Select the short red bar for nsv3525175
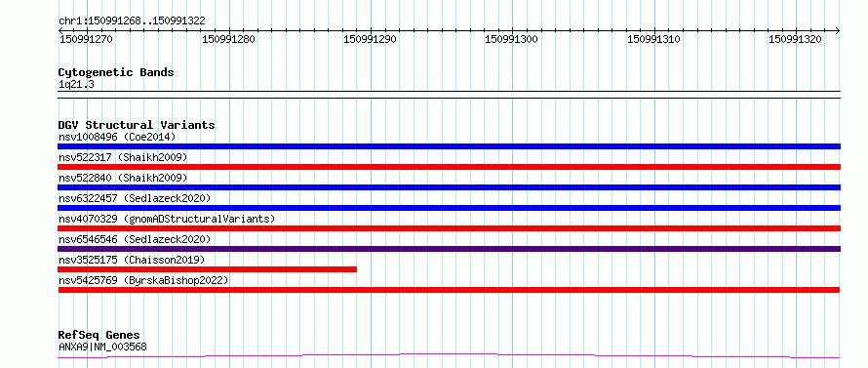This screenshot has width=868, height=368. click(207, 269)
